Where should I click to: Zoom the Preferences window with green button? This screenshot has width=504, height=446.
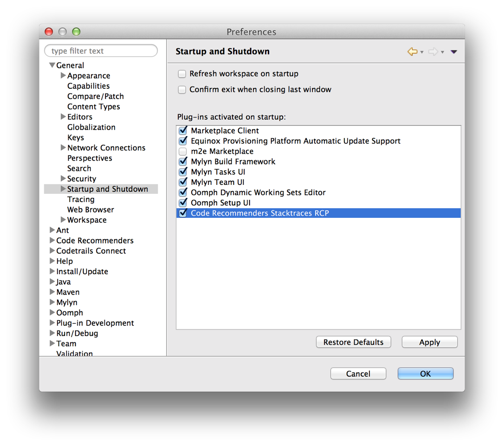tap(76, 32)
